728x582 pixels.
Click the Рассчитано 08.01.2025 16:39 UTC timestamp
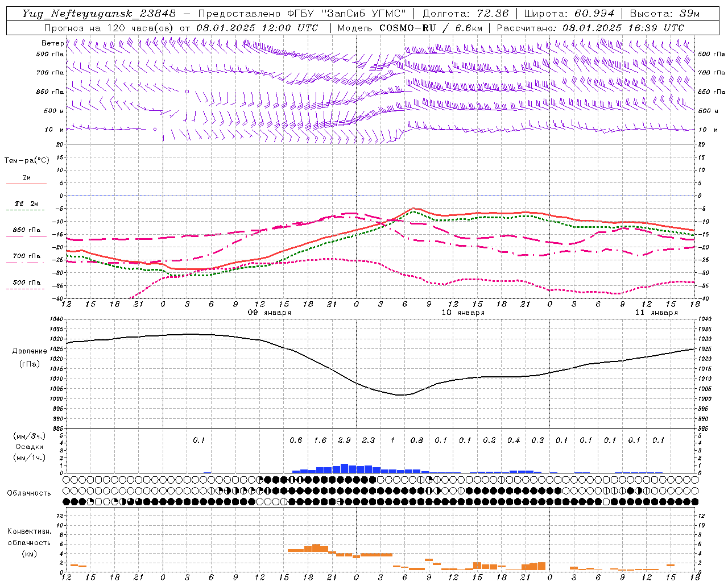click(x=590, y=28)
